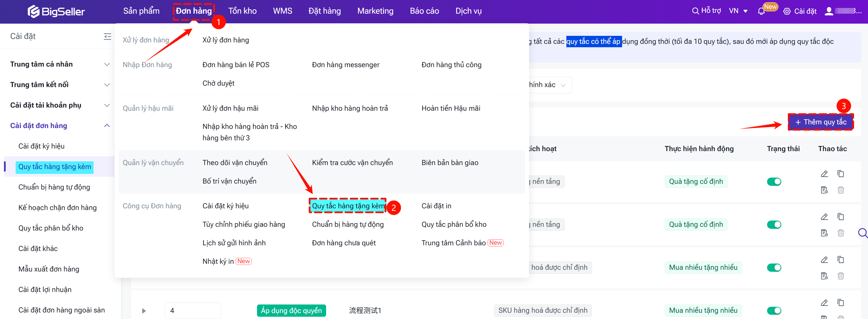Click the priority input field showing 4
868x319 pixels.
(x=192, y=310)
